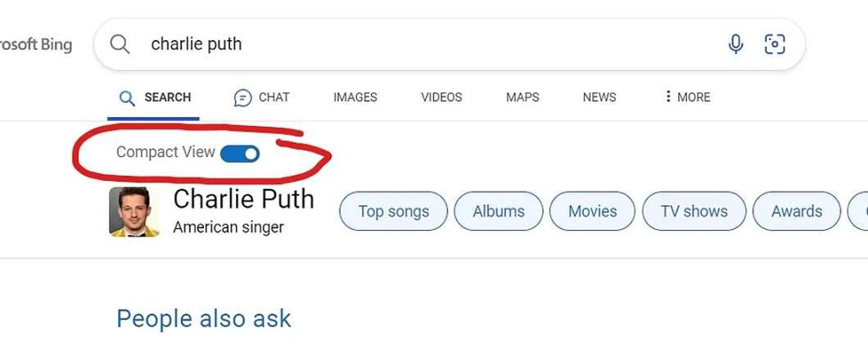868x347 pixels.
Task: Click the Top songs chip
Action: click(394, 211)
